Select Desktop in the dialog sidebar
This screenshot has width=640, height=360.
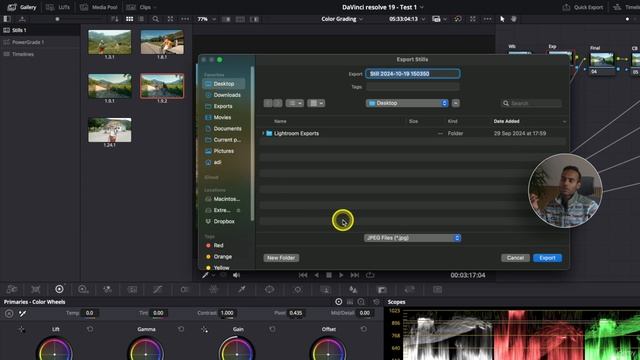(x=224, y=84)
